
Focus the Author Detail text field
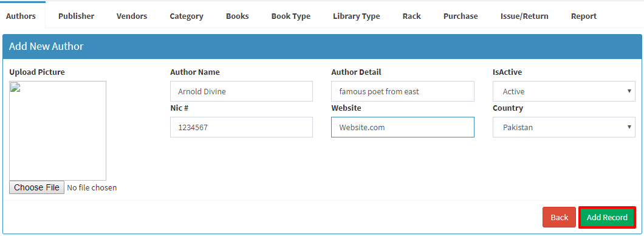403,91
